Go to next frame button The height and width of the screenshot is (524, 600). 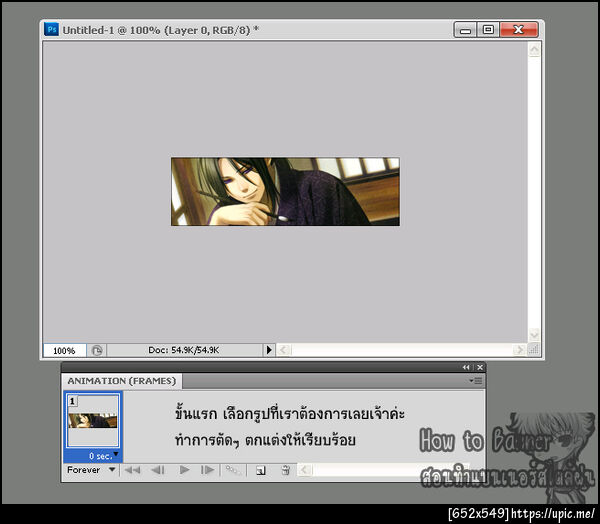pyautogui.click(x=207, y=470)
